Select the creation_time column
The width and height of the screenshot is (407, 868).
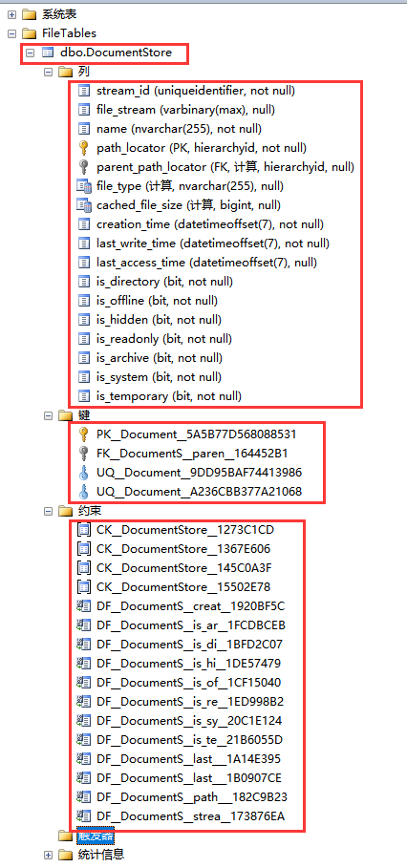pos(210,224)
